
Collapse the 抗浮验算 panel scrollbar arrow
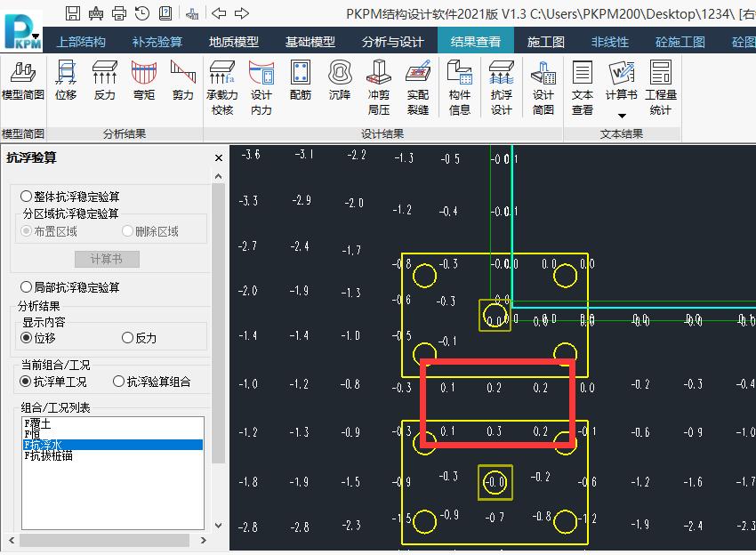pyautogui.click(x=217, y=175)
